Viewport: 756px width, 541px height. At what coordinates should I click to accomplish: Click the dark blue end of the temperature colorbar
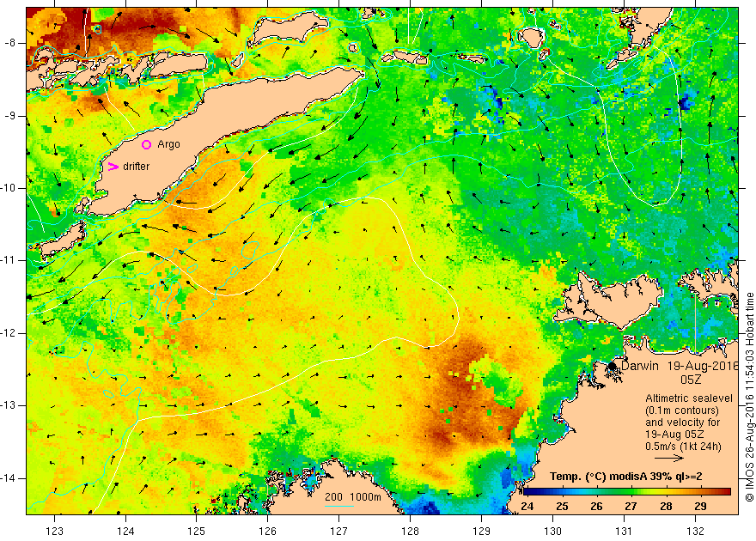[x=529, y=492]
